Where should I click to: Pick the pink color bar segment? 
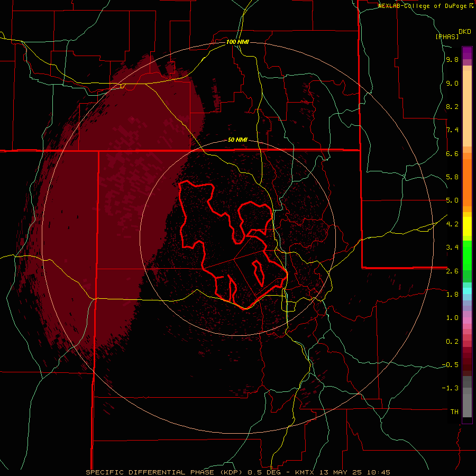point(467,321)
